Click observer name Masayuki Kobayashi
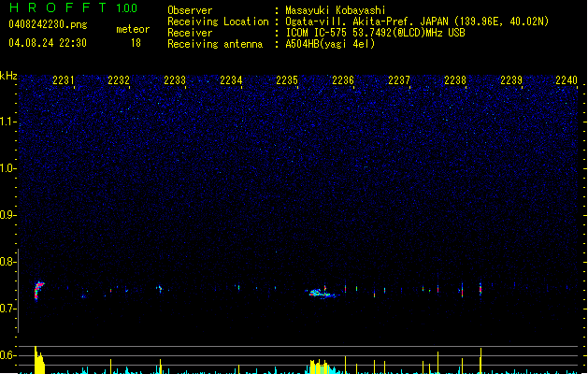Screen dimensions: 588x374 (336, 10)
